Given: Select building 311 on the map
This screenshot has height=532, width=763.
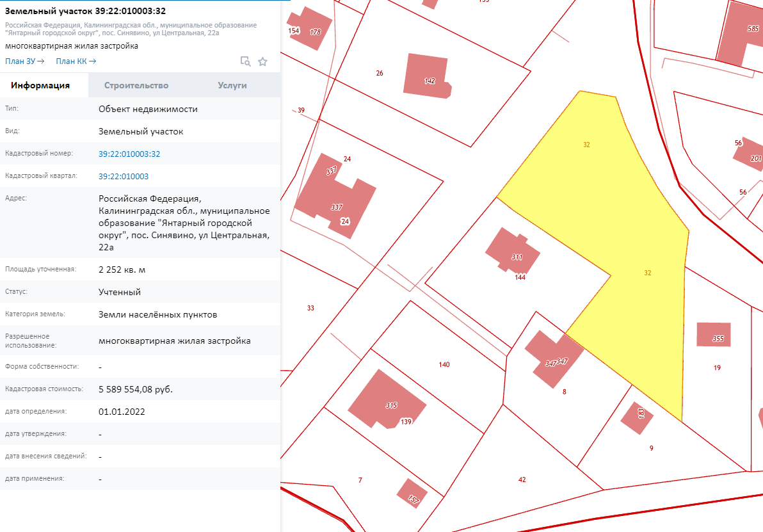Looking at the screenshot, I should (512, 253).
